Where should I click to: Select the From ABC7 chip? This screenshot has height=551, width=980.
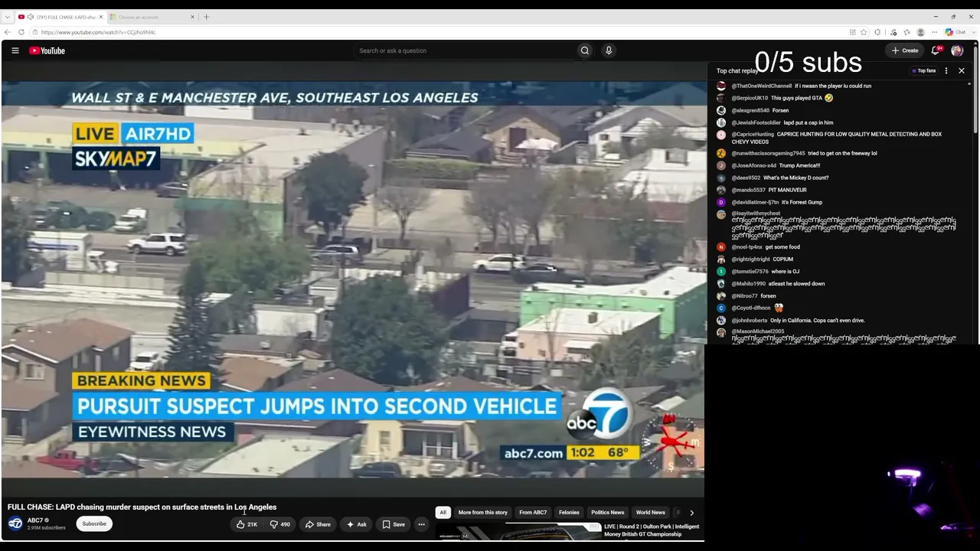533,513
